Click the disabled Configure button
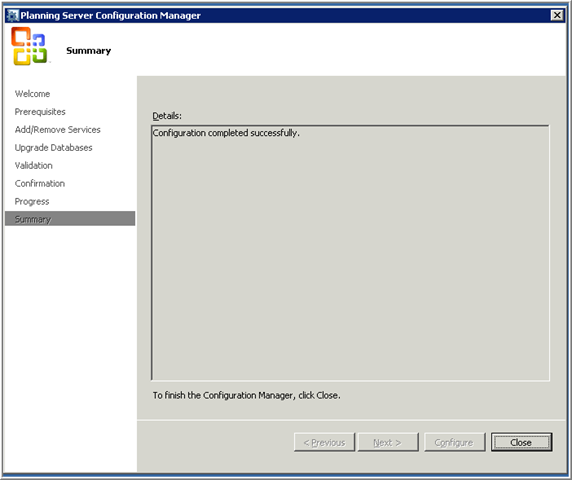The height and width of the screenshot is (480, 572). 455,442
